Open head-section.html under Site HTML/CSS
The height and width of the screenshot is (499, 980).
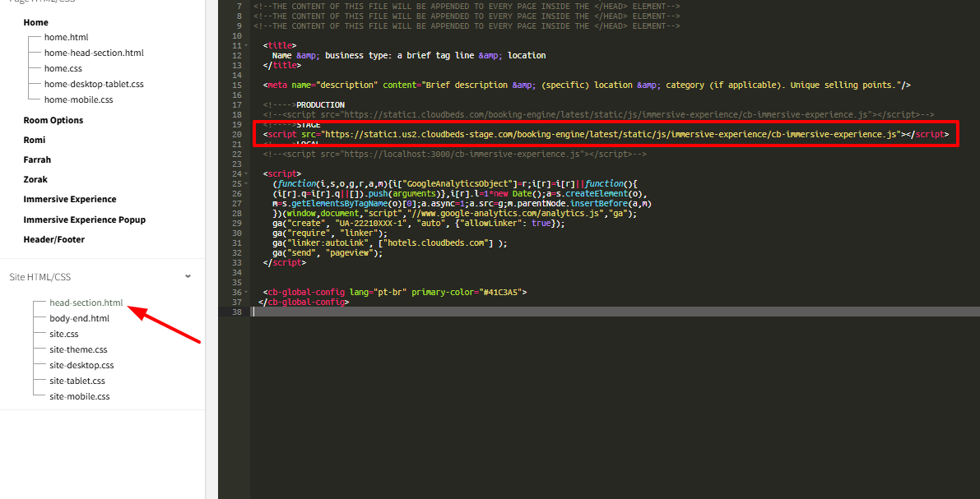[x=86, y=303]
